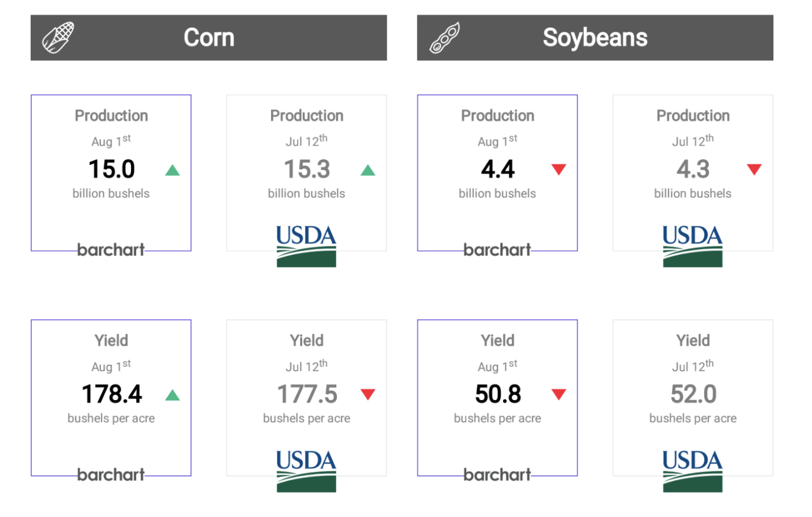The height and width of the screenshot is (517, 812).
Task: Click green up arrow beside yield 178.4
Action: [x=172, y=395]
